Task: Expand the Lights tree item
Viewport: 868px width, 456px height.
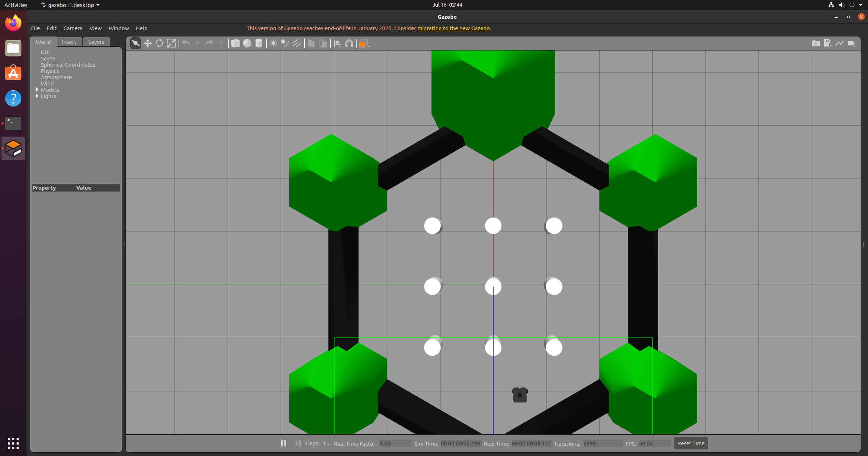Action: click(x=37, y=96)
